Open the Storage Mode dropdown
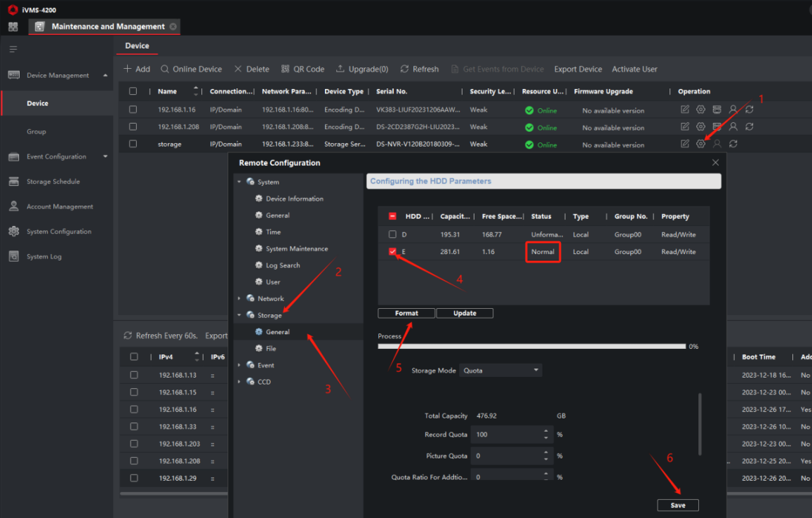This screenshot has height=518, width=812. pos(501,370)
